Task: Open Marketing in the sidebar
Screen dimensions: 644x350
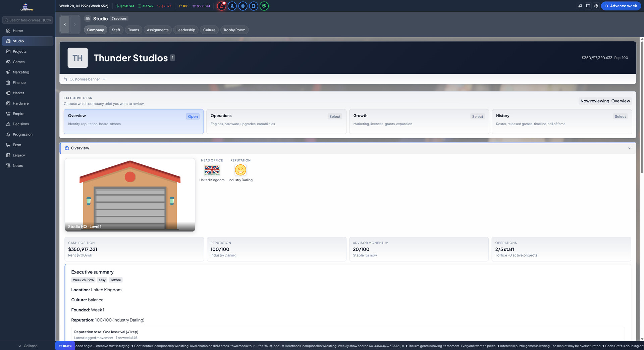Action: [x=28, y=72]
